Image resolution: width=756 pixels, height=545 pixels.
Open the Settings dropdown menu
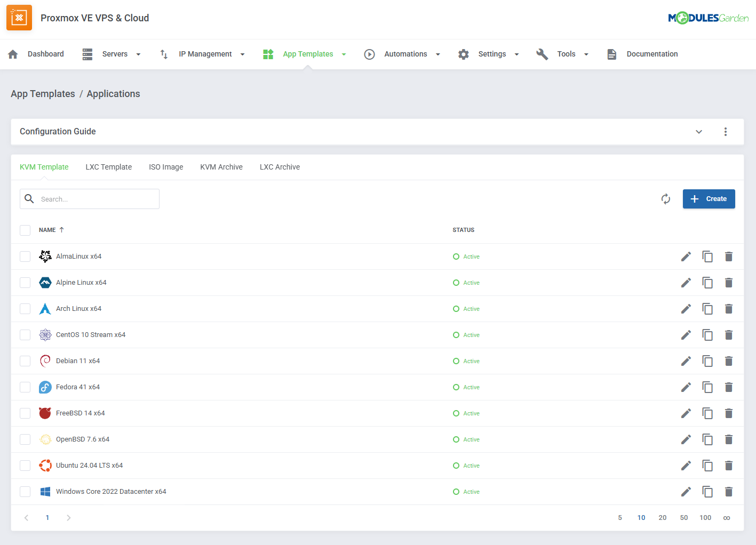[489, 54]
